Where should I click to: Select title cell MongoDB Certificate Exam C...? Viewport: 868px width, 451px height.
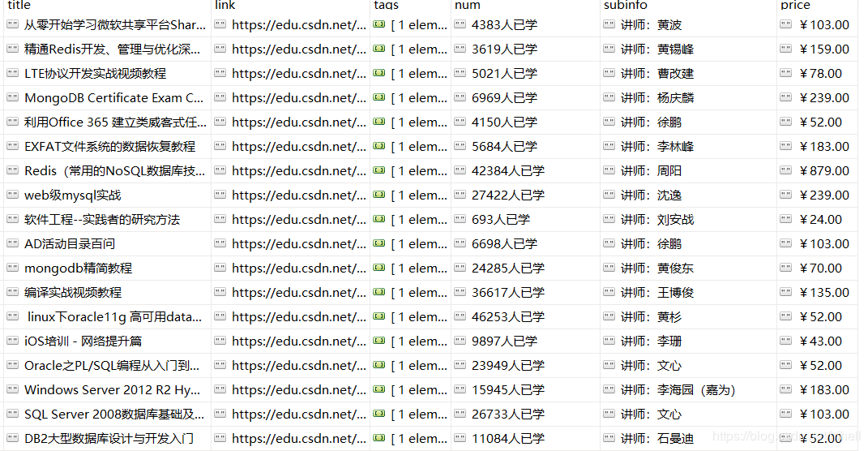108,97
